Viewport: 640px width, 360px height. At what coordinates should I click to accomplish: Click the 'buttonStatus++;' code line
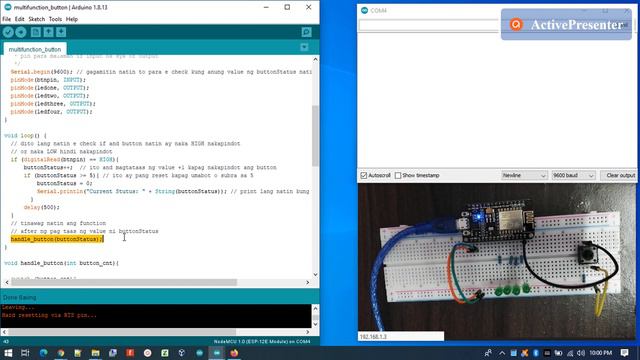48,167
